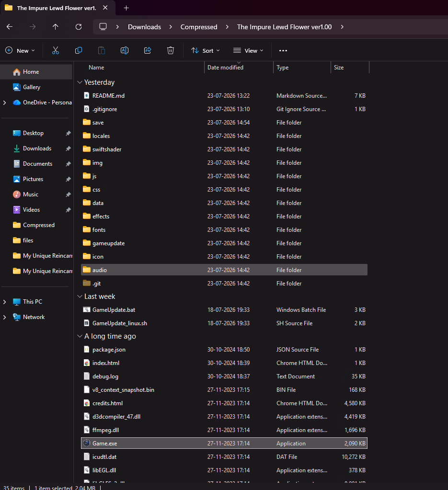This screenshot has height=490, width=448.
Task: Select the gameupdate folder
Action: [224, 243]
